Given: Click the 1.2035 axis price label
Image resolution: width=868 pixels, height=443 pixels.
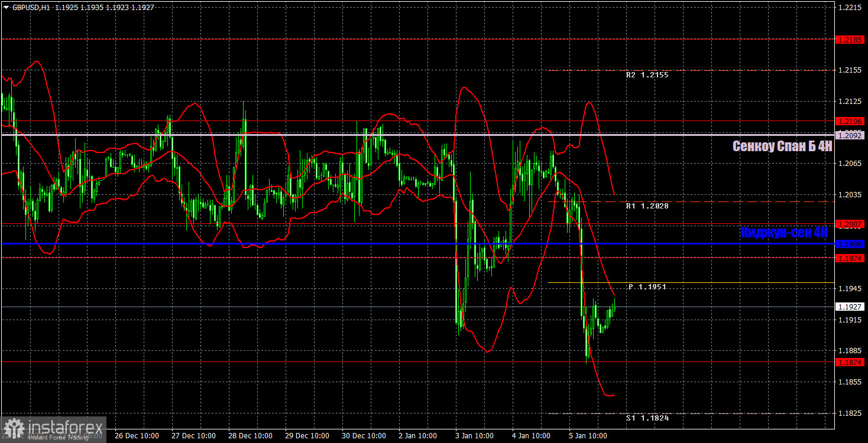Looking at the screenshot, I should (x=850, y=194).
